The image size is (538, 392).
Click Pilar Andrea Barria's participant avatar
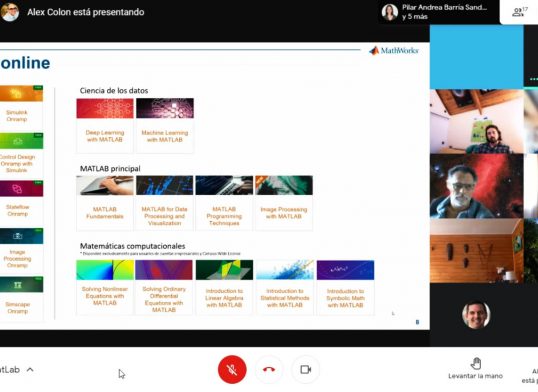[x=390, y=12]
